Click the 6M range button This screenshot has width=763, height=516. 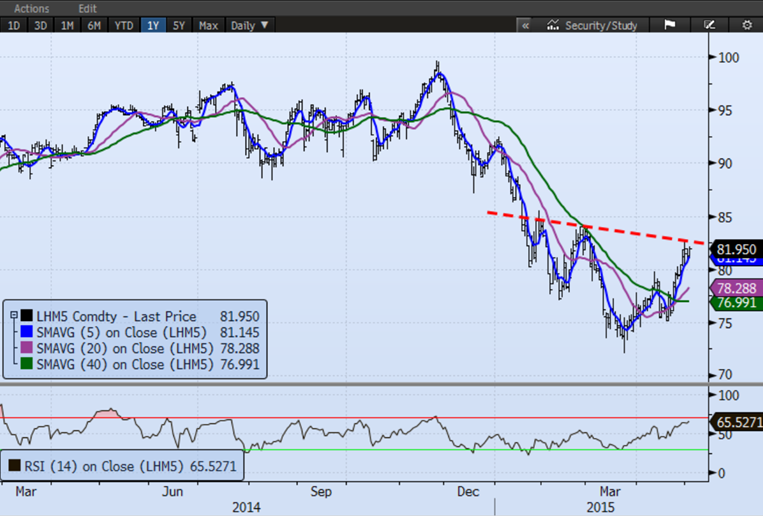(x=94, y=25)
